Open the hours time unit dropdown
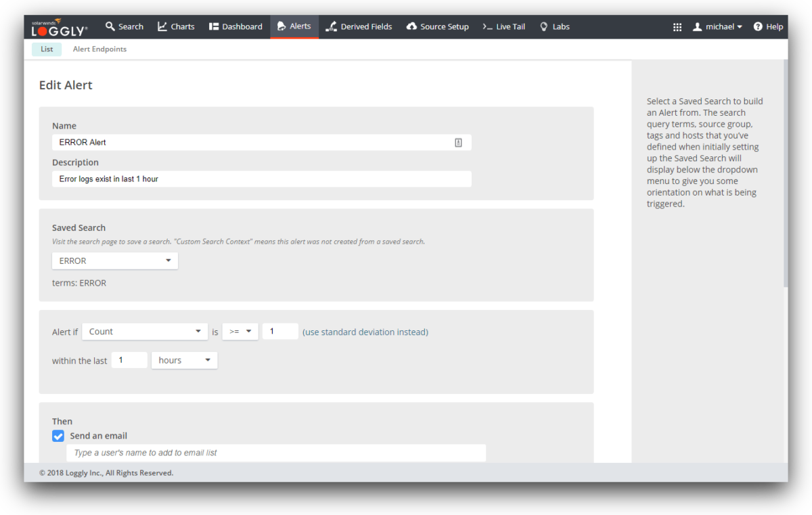The width and height of the screenshot is (812, 515). tap(183, 360)
